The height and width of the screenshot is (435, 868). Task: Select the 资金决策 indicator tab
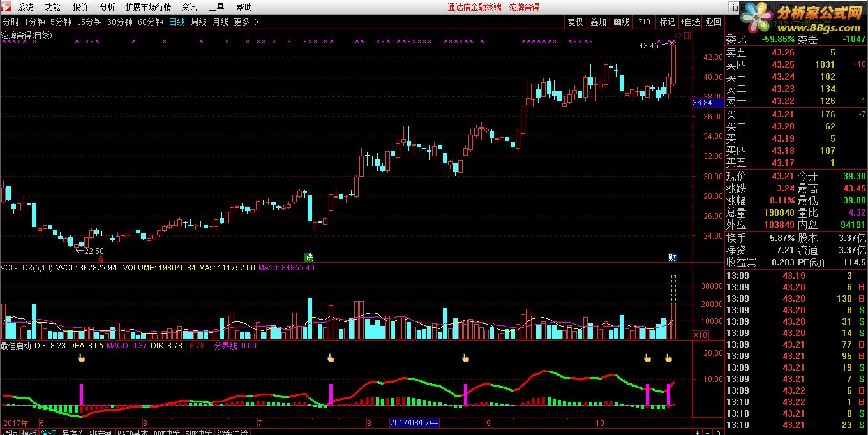pos(233,432)
